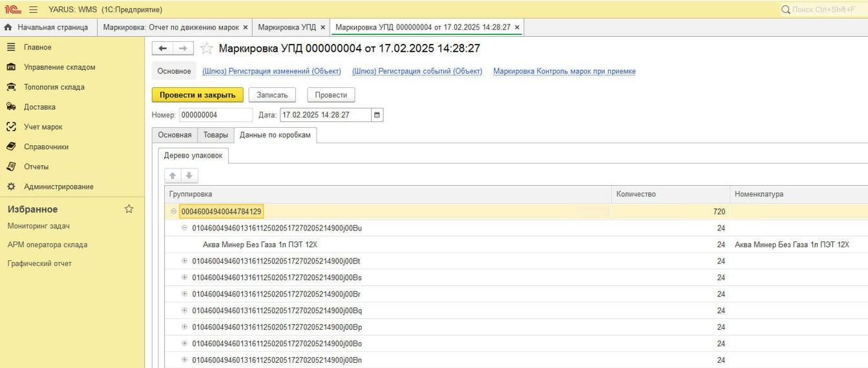The image size is (868, 368).
Task: Click the Топология склада icon
Action: (x=11, y=87)
